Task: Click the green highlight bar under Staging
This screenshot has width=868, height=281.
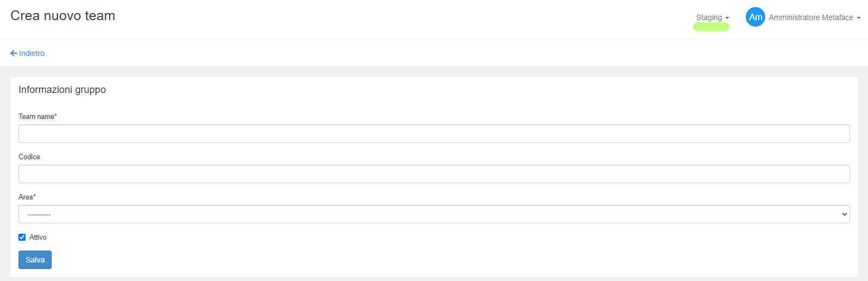Action: (711, 27)
